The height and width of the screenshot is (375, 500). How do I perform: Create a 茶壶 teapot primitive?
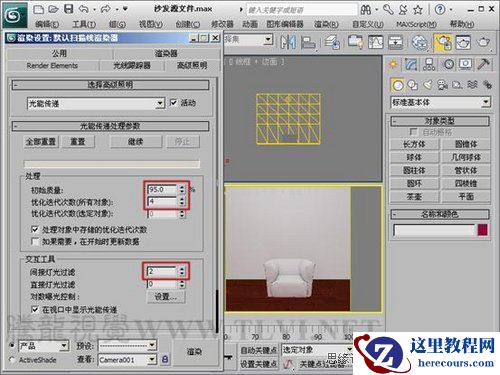point(414,197)
